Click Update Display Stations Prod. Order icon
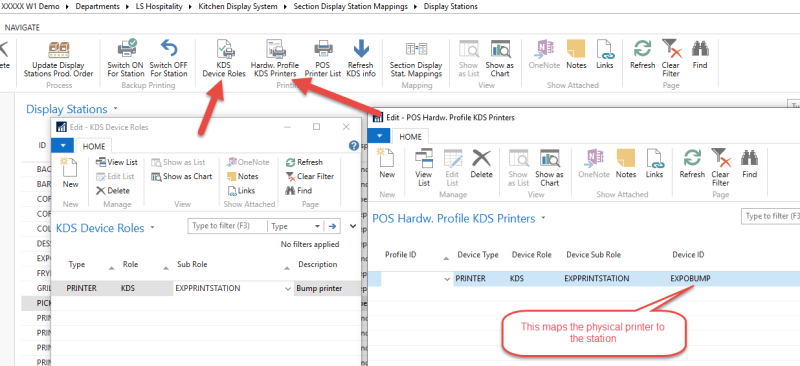 coord(59,50)
